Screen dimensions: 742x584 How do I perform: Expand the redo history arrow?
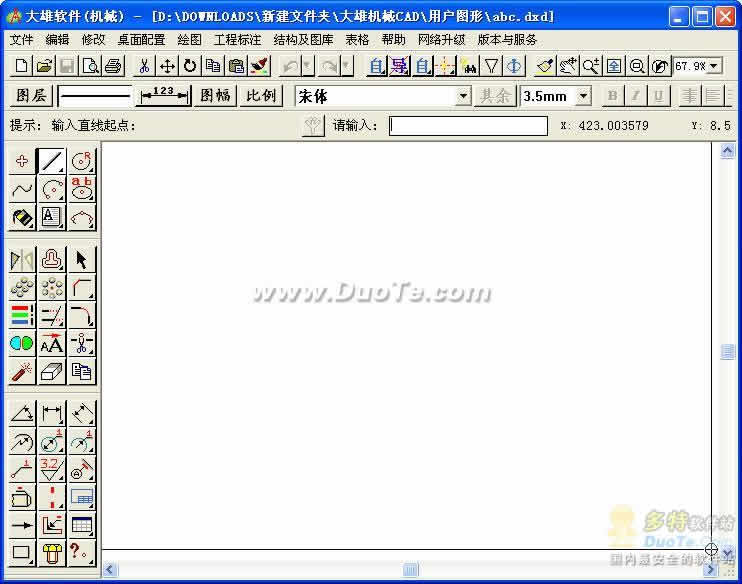(x=347, y=66)
